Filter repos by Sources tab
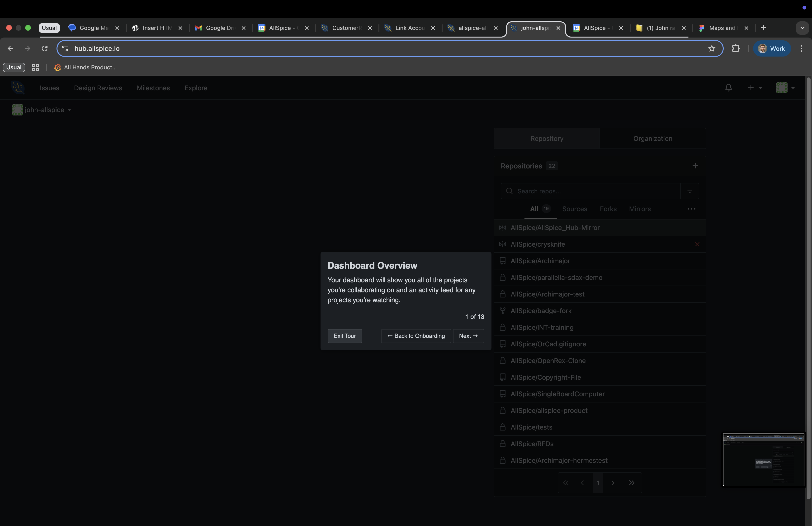 [x=575, y=209]
